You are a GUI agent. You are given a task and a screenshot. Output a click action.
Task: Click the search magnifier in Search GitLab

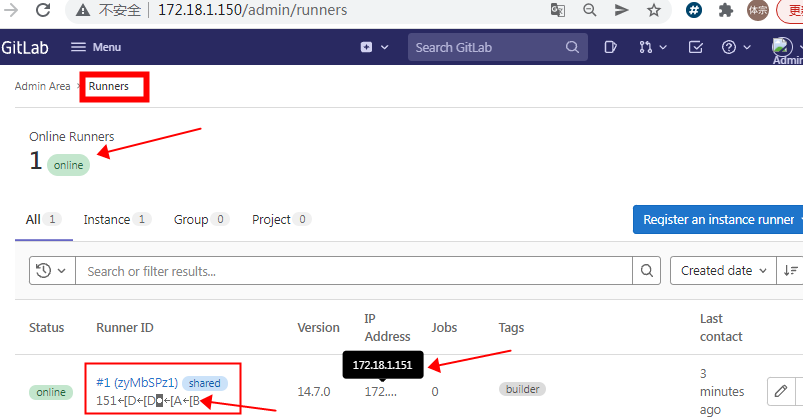tap(572, 47)
